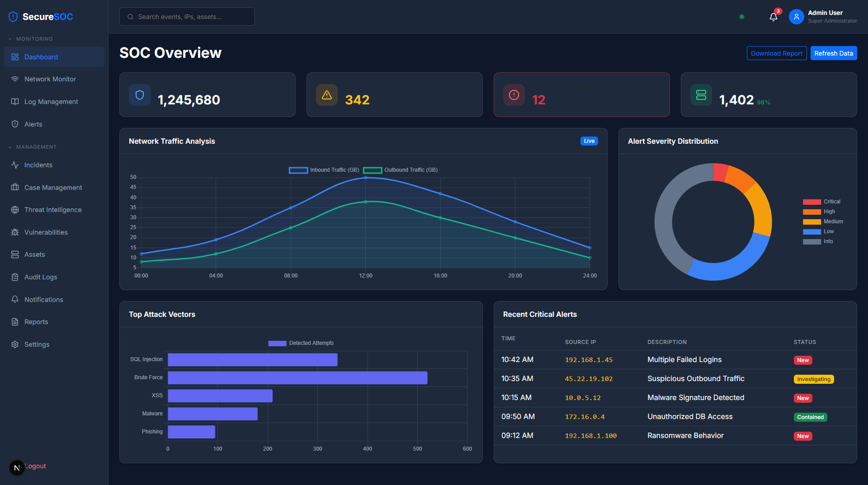This screenshot has height=485, width=868.
Task: Click the Critical red legend swatch
Action: click(x=812, y=202)
